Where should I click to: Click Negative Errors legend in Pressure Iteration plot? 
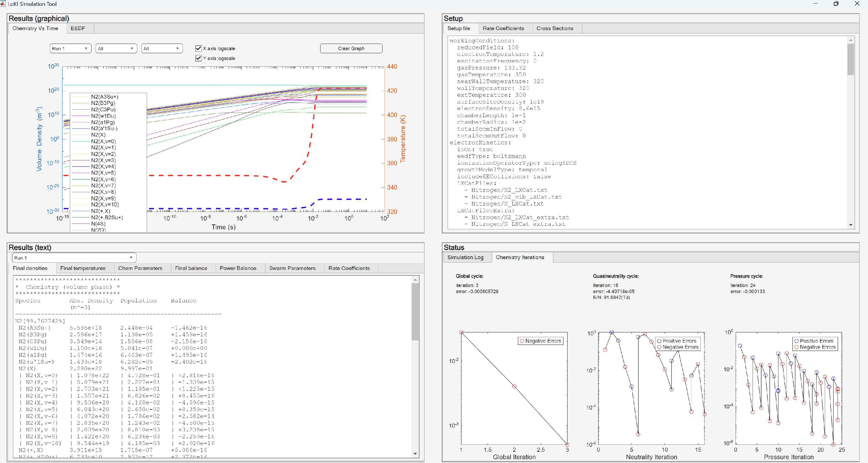click(x=816, y=347)
